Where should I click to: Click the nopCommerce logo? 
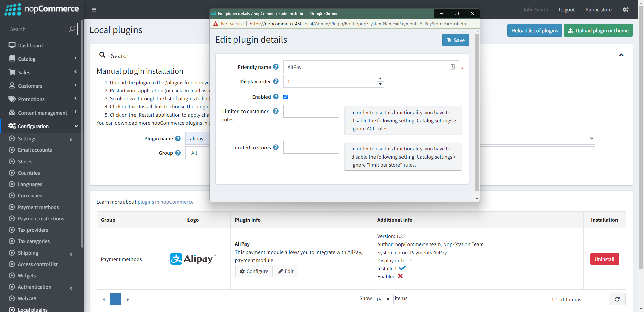42,9
